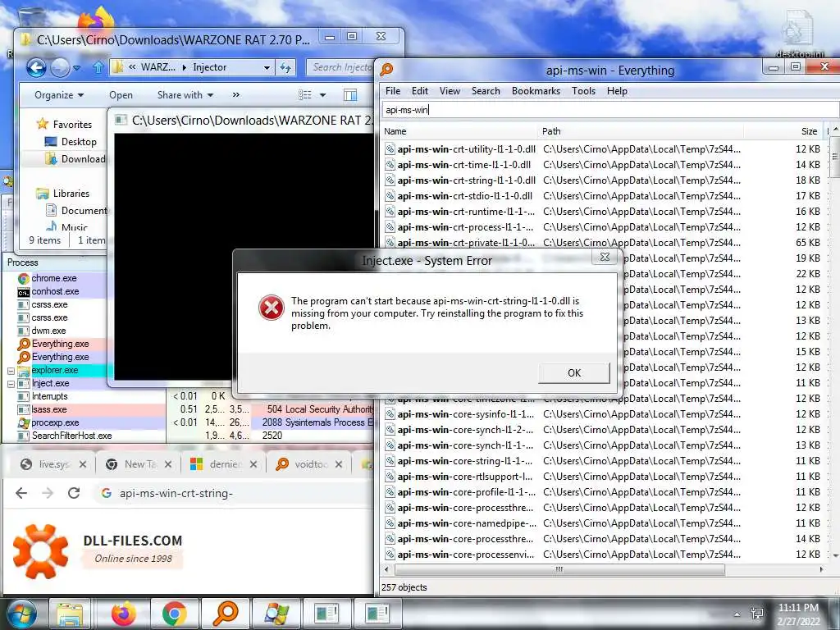The image size is (840, 630).
Task: Select lsass.exe process row
Action: click(x=188, y=409)
